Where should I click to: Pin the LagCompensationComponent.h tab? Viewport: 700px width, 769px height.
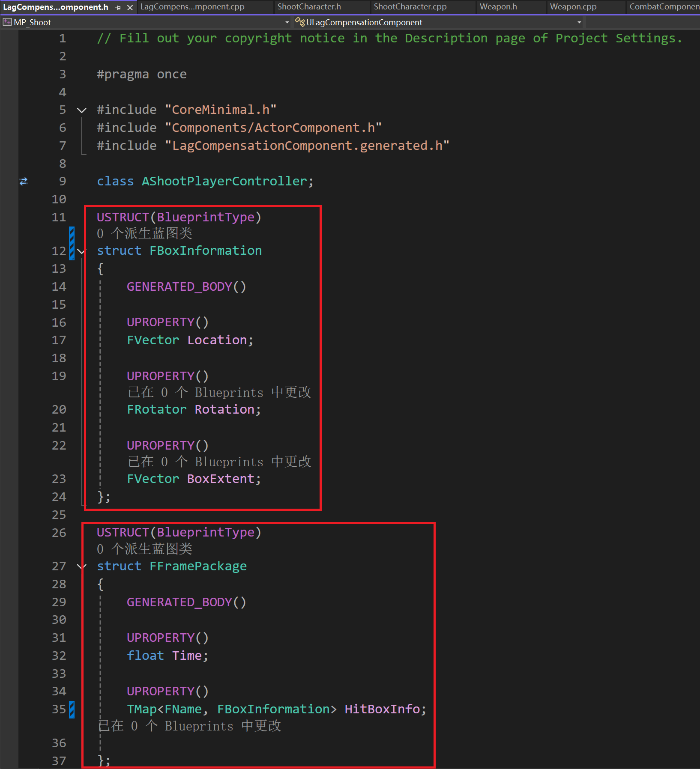pyautogui.click(x=118, y=8)
